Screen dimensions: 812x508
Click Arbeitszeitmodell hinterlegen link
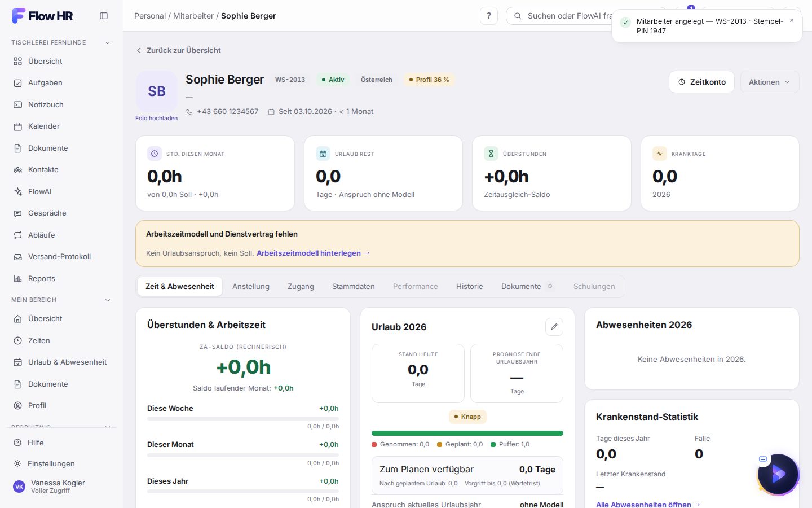click(x=313, y=253)
